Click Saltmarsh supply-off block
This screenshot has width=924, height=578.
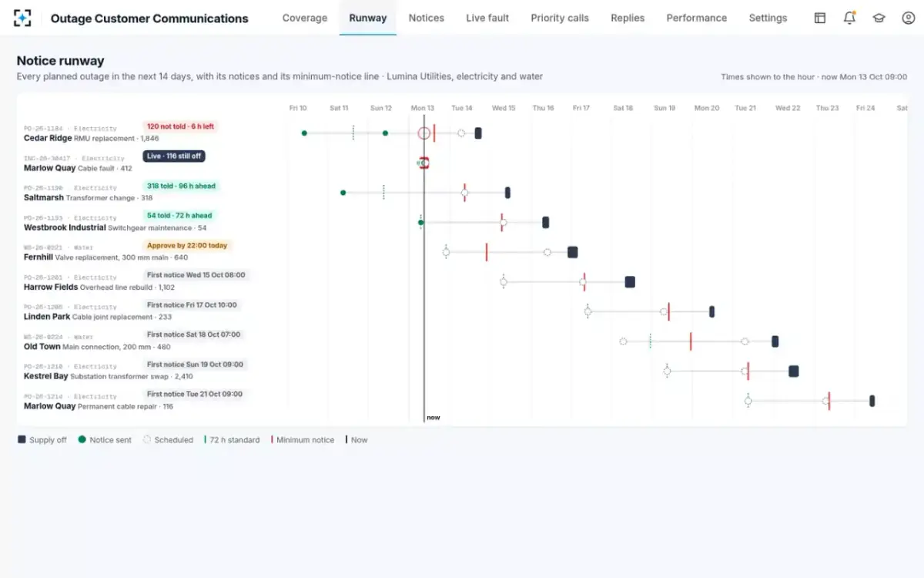pyautogui.click(x=507, y=193)
